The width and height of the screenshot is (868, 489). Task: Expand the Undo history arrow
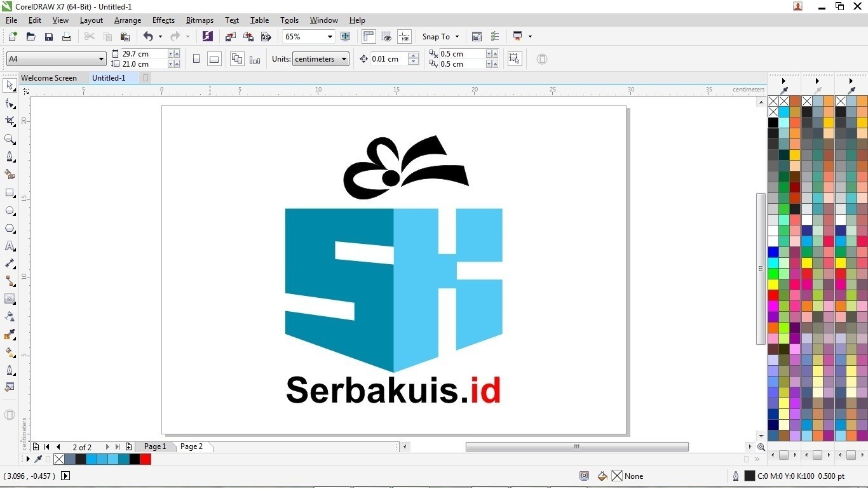(160, 37)
